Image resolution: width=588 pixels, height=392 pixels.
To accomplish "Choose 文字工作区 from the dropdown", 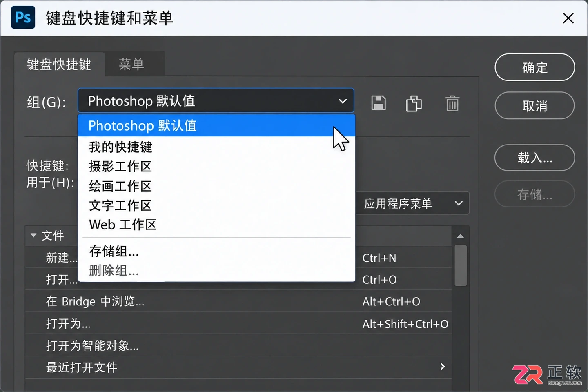I will tap(216, 205).
